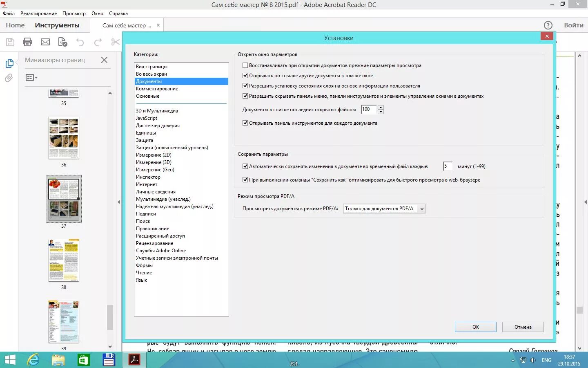588x368 pixels.
Task: Expand the right tools pane arrow
Action: 586,202
